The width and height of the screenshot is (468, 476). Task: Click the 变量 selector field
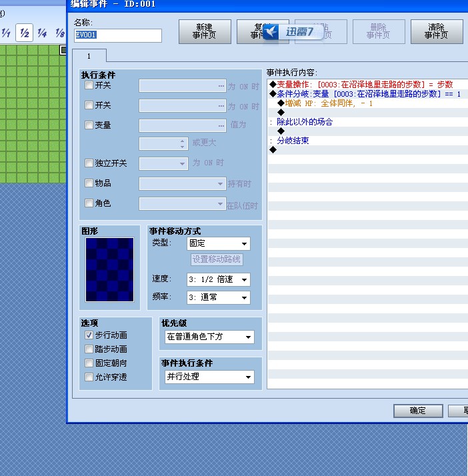tap(183, 125)
